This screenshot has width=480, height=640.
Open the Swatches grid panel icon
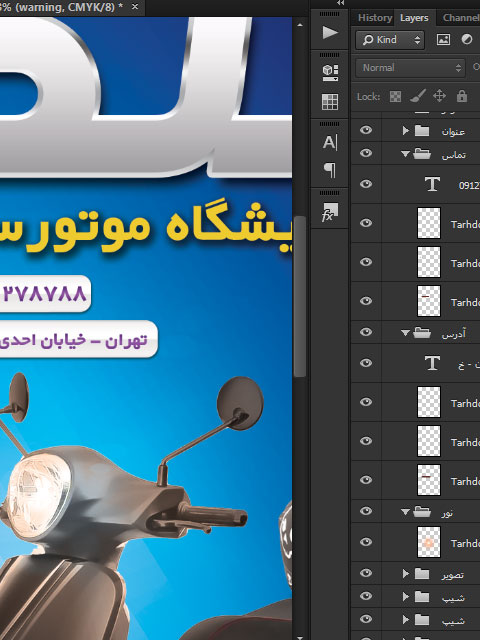tap(330, 102)
